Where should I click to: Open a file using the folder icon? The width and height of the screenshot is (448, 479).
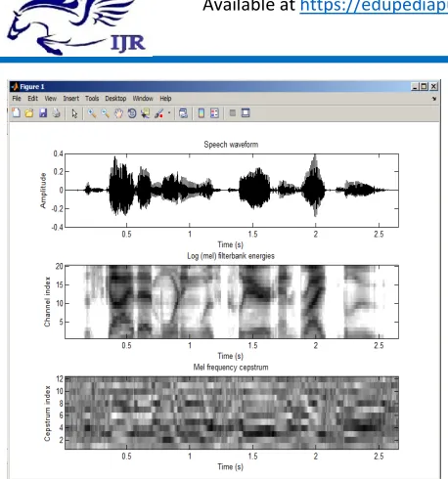coord(29,113)
